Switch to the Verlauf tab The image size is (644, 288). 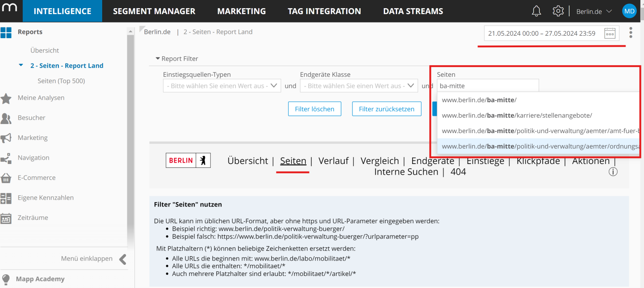click(x=334, y=161)
